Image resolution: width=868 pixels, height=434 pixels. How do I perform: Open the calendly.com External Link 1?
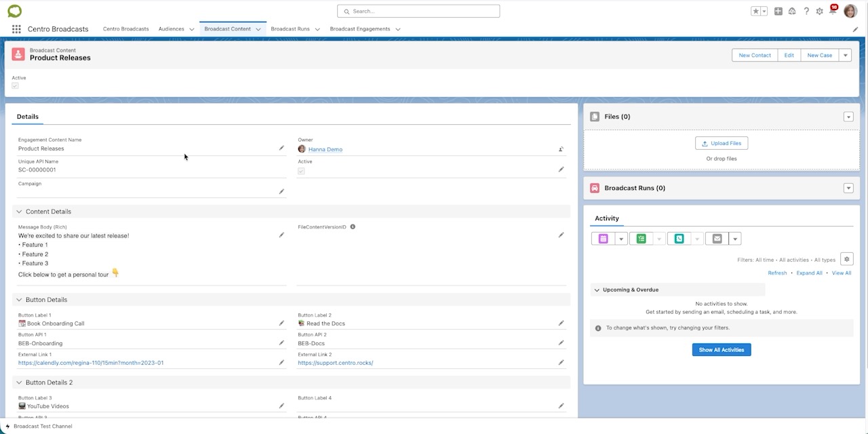click(x=91, y=363)
